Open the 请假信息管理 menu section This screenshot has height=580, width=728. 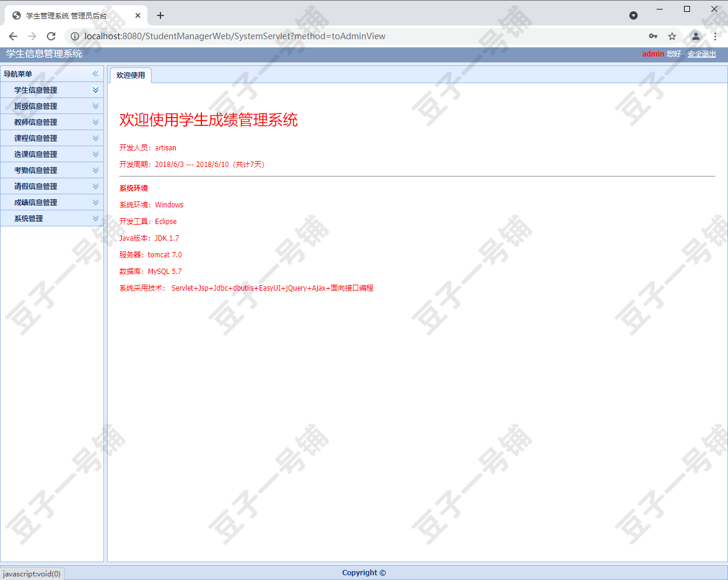[x=52, y=186]
